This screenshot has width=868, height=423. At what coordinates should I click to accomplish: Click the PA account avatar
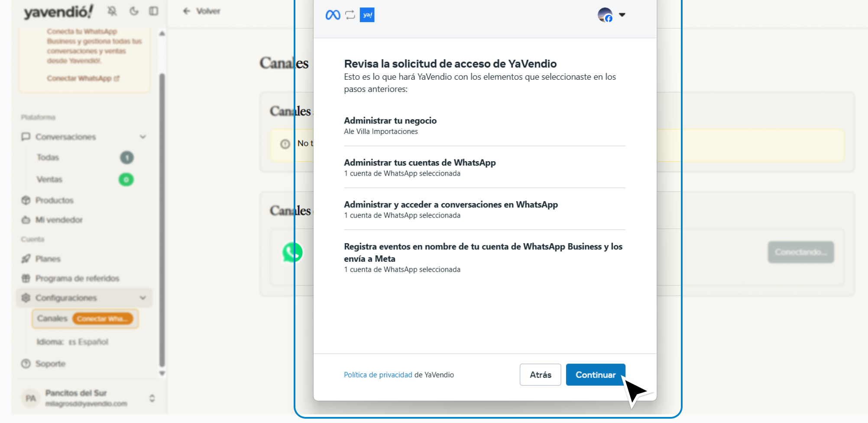[31, 398]
